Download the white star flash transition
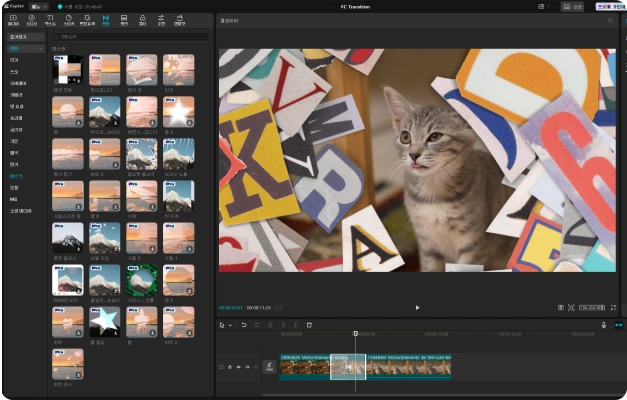Screen dimensions: 627x400 coord(190,123)
